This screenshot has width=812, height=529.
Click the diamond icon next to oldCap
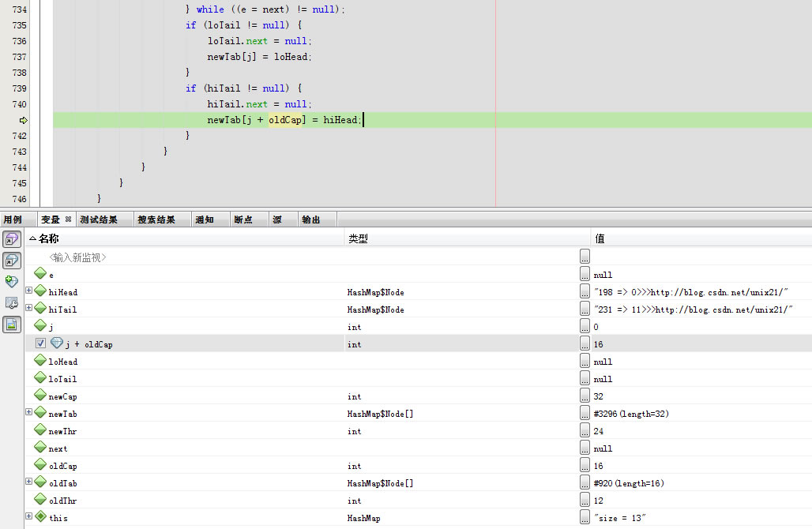click(x=40, y=463)
